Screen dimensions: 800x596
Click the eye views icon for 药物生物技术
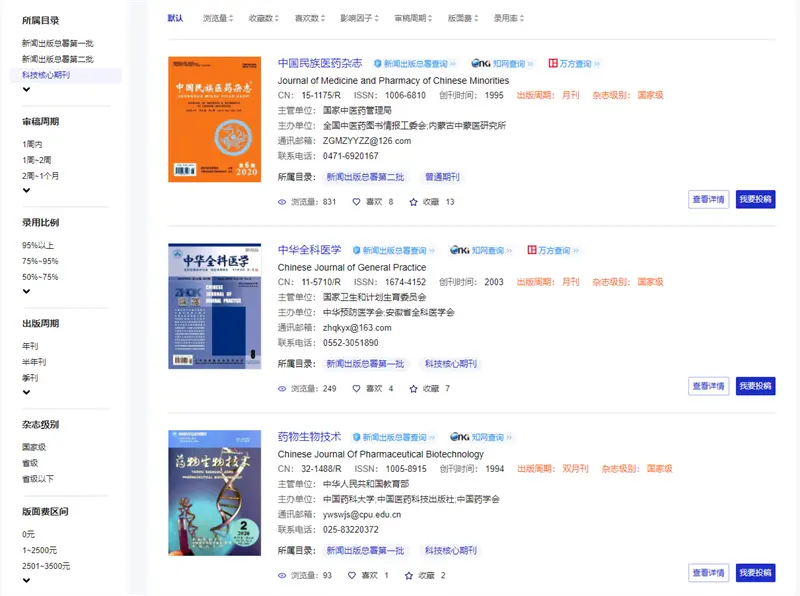pyautogui.click(x=282, y=575)
